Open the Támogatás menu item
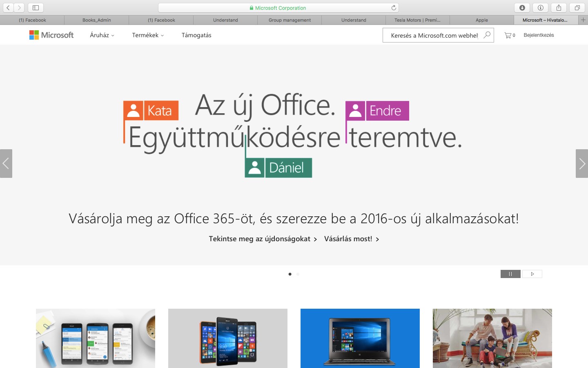This screenshot has width=588, height=368. click(196, 35)
